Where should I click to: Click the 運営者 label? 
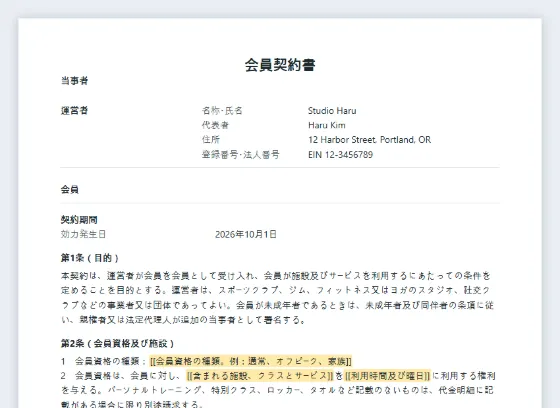point(74,110)
